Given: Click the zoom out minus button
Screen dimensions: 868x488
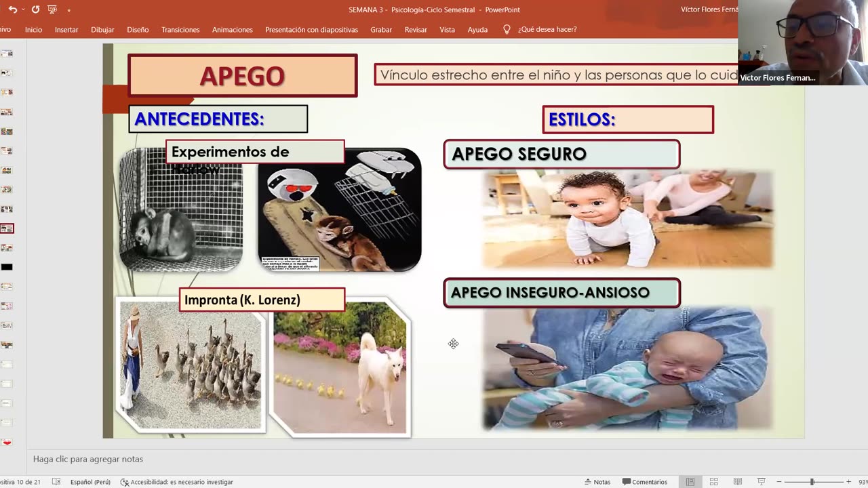Looking at the screenshot, I should (779, 482).
